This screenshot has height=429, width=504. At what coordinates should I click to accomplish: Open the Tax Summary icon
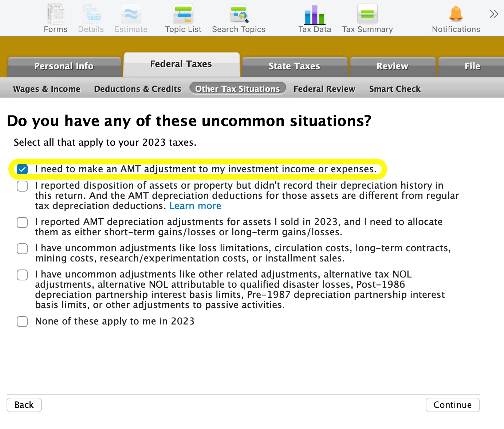coord(367,15)
